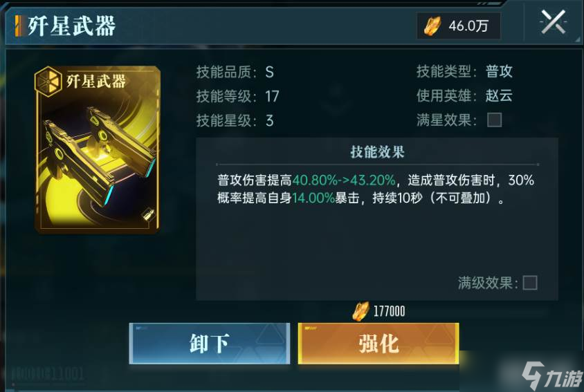The image size is (584, 392).
Task: Click the 177000 enhancement cost text
Action: [389, 311]
